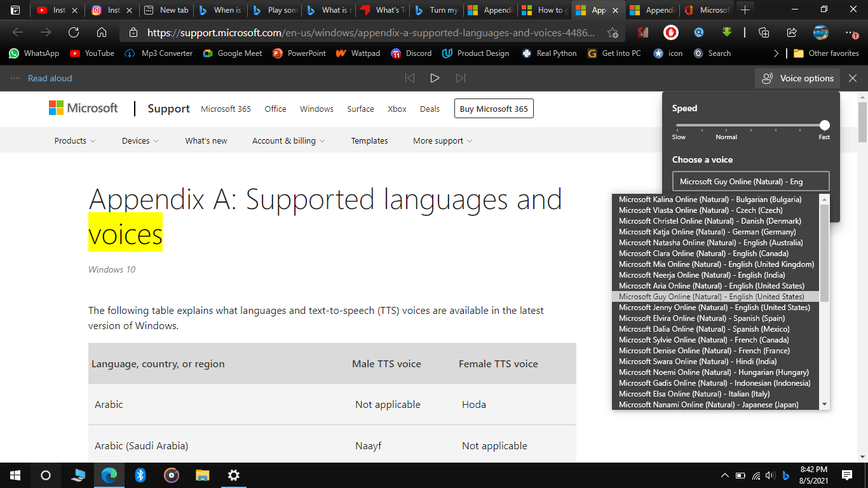Switch to the What's Tr tab

pyautogui.click(x=382, y=10)
